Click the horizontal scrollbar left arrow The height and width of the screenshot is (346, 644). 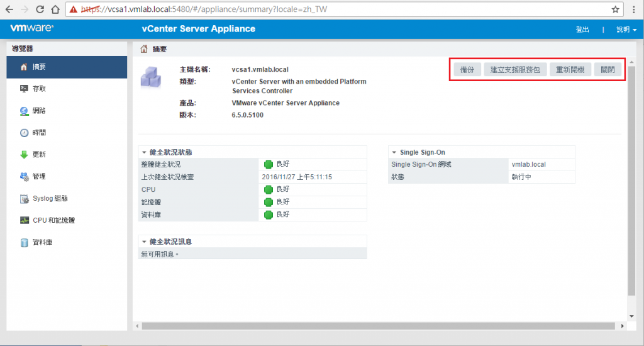point(137,326)
